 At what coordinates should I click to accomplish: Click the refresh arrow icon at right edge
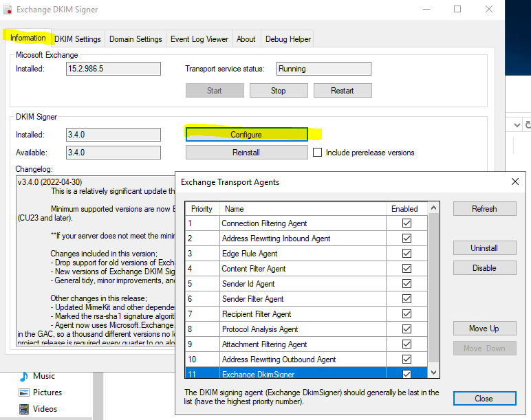tap(528, 125)
